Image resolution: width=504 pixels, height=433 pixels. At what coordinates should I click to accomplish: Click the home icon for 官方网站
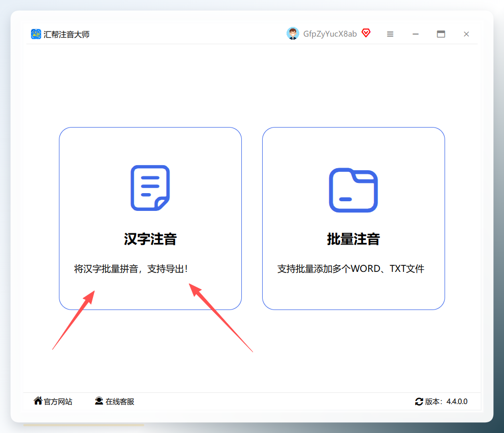click(38, 400)
